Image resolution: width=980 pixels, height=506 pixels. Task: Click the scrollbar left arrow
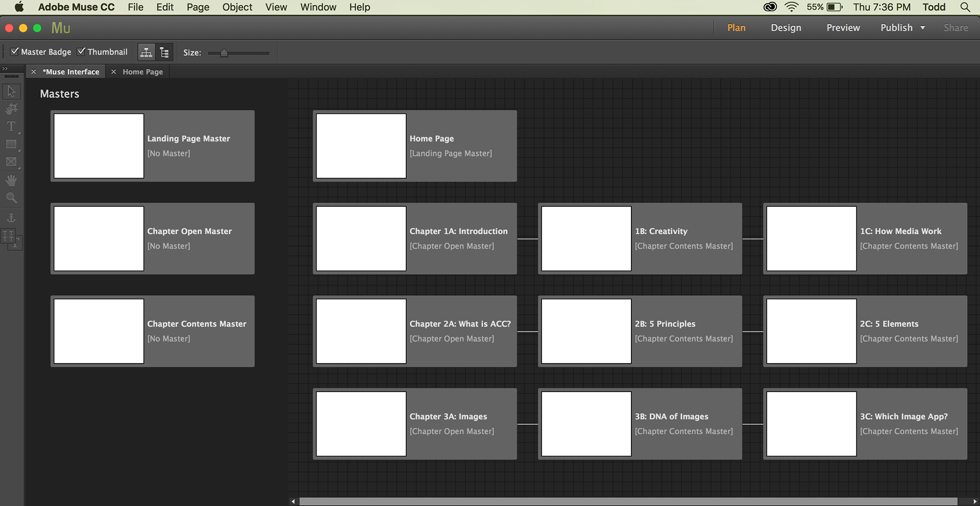pyautogui.click(x=293, y=501)
